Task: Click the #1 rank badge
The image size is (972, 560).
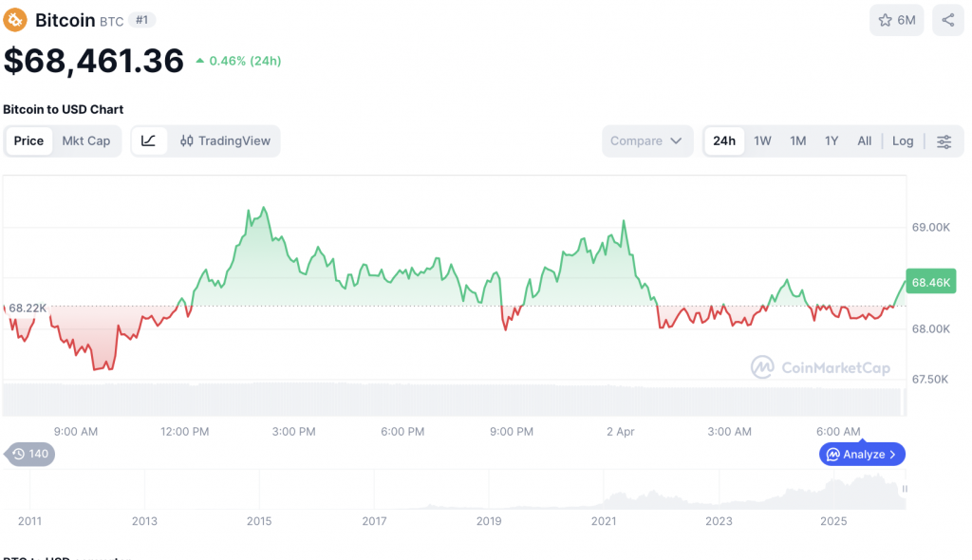Action: point(142,20)
